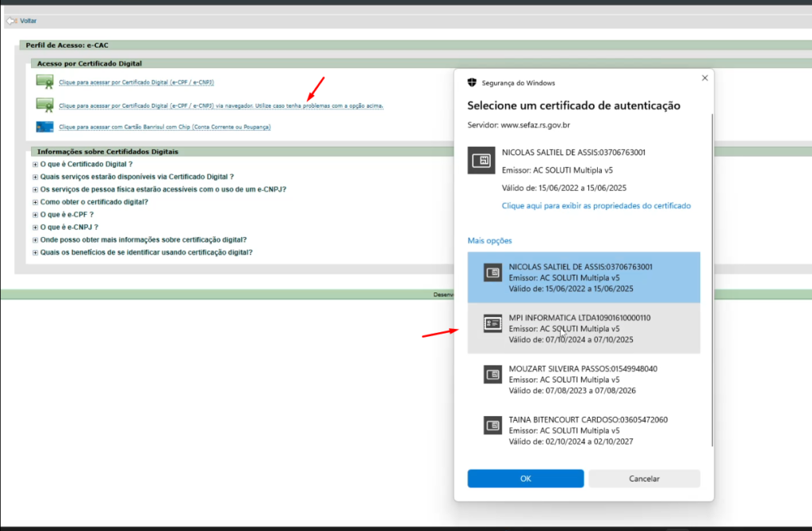812x531 pixels.
Task: Expand 'O que é Certificado Digital ?'
Action: (x=35, y=164)
